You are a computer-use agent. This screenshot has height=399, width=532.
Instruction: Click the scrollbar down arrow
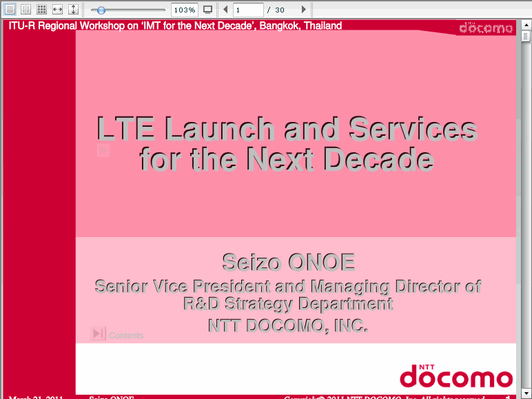526,393
